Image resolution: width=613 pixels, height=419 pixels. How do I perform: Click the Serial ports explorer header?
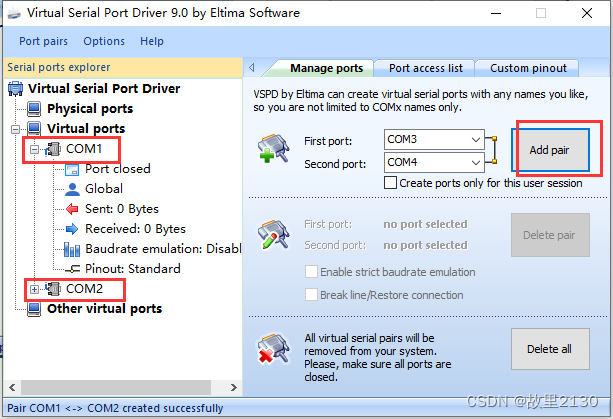pos(123,68)
